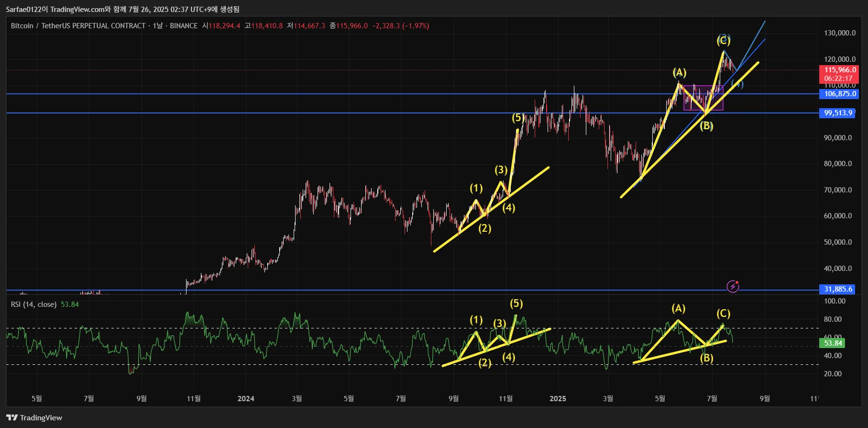This screenshot has width=868, height=428.
Task: Select the (1) wave label on the price chart
Action: [x=476, y=188]
